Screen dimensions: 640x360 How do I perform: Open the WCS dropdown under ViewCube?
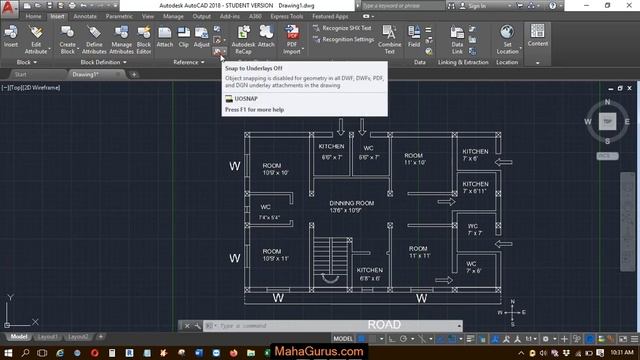coord(607,156)
